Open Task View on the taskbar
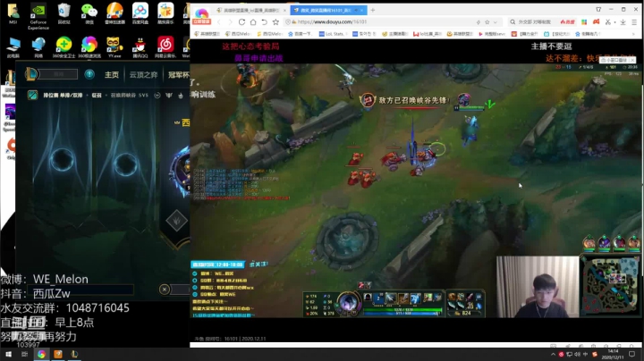644x361 pixels. point(25,354)
